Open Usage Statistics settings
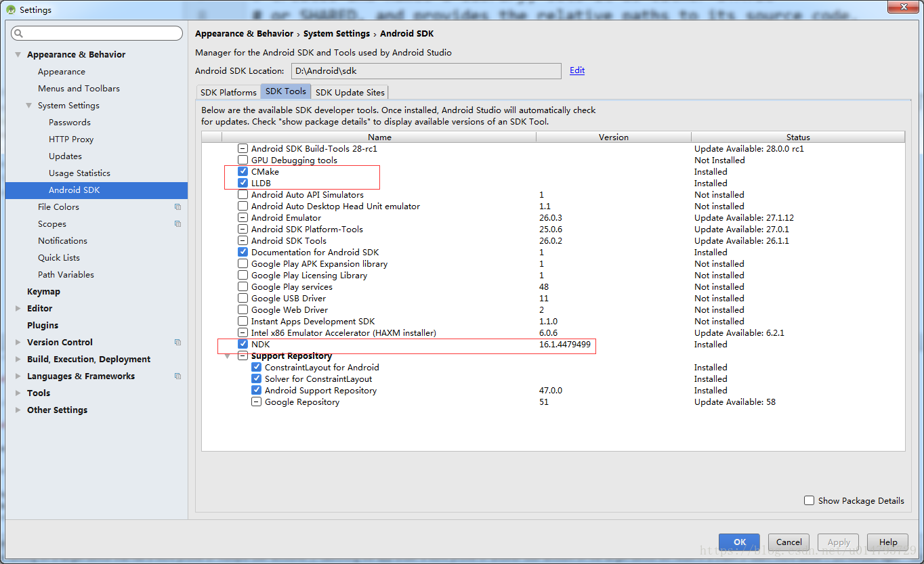 (79, 173)
